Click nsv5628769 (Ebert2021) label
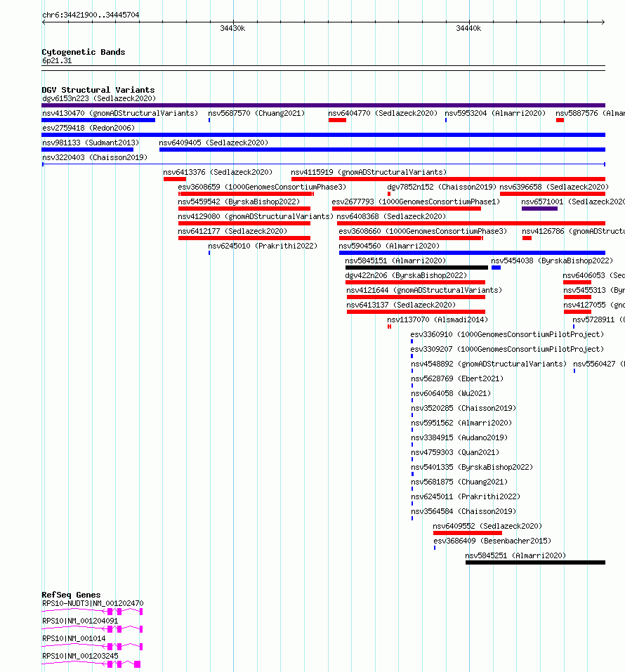Image resolution: width=625 pixels, height=672 pixels. tap(457, 379)
